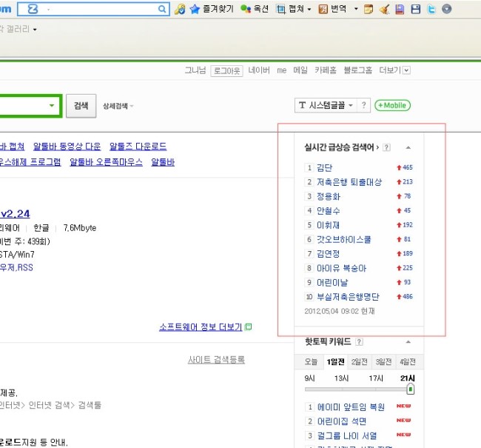Click the 캡쳐 capture icon
The width and height of the screenshot is (481, 448).
click(280, 10)
